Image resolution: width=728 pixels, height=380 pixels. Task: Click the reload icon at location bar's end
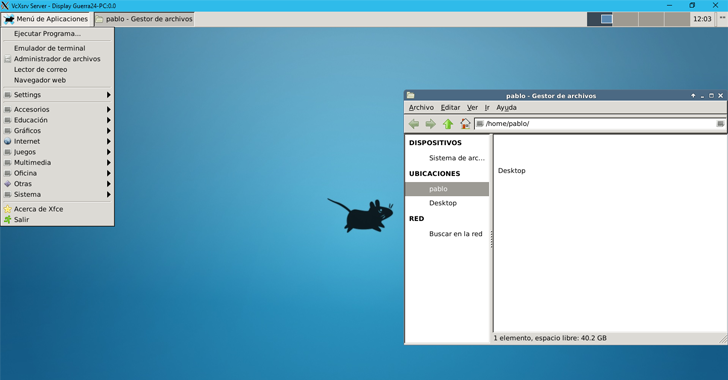coord(720,124)
